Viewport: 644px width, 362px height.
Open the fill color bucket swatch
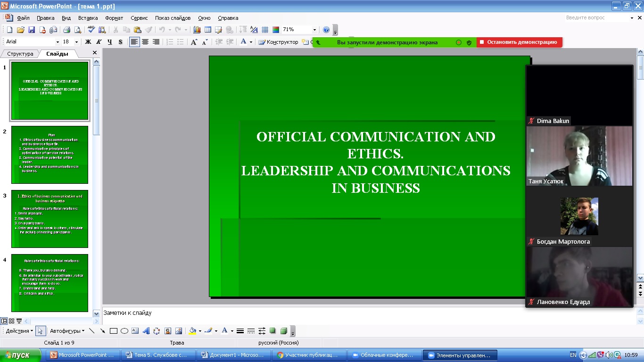(192, 331)
